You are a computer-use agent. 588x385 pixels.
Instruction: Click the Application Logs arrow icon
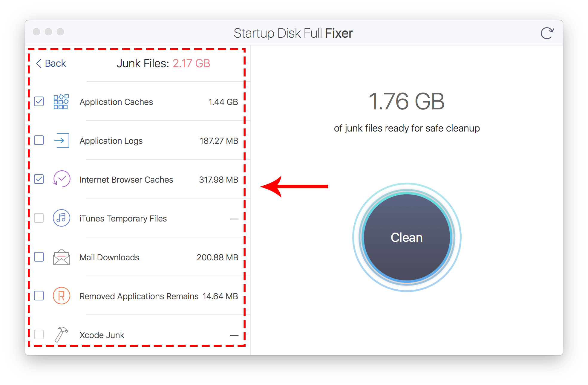(x=62, y=140)
